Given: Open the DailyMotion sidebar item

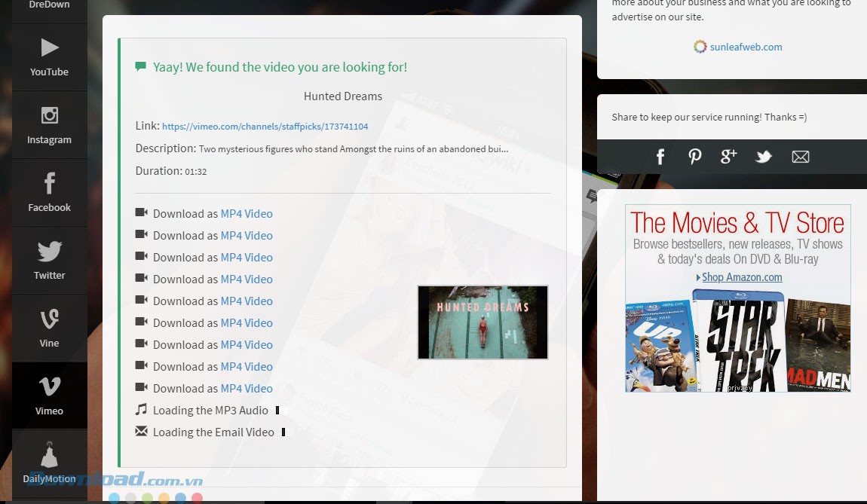Looking at the screenshot, I should [49, 463].
